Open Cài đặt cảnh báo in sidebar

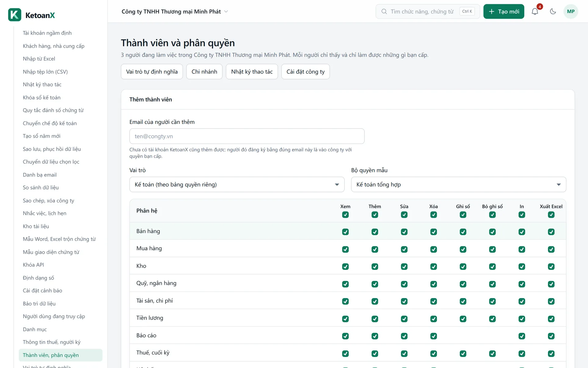pos(43,291)
